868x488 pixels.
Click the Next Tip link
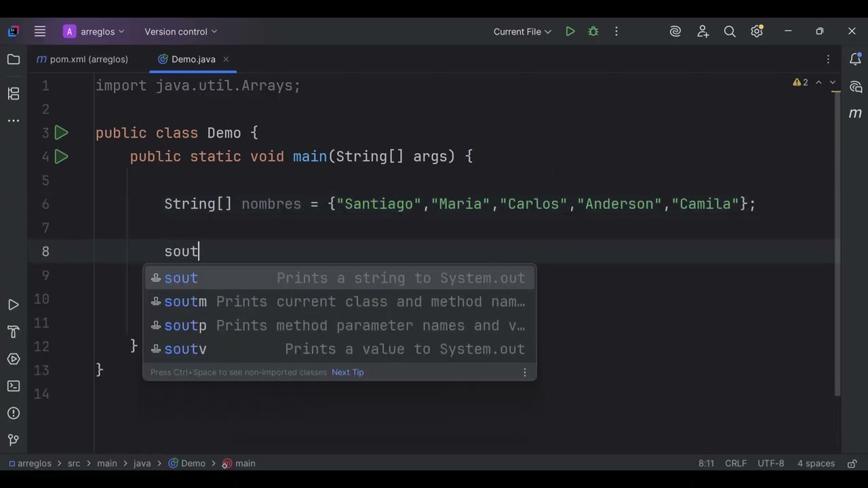coord(348,372)
